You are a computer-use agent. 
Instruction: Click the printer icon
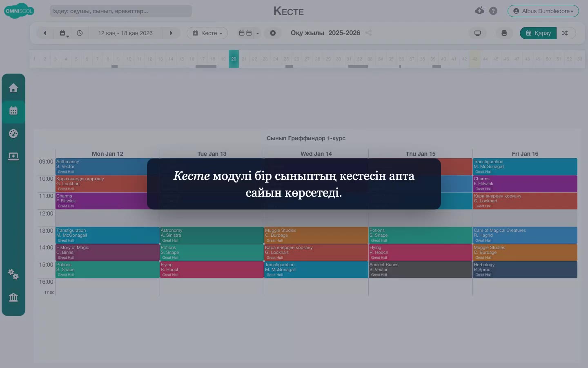[504, 33]
